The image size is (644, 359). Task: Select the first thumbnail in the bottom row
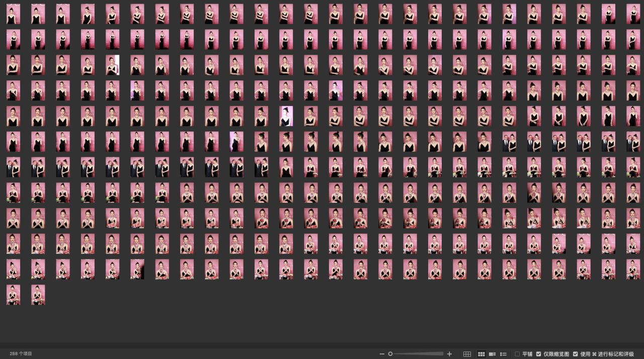coord(13,295)
